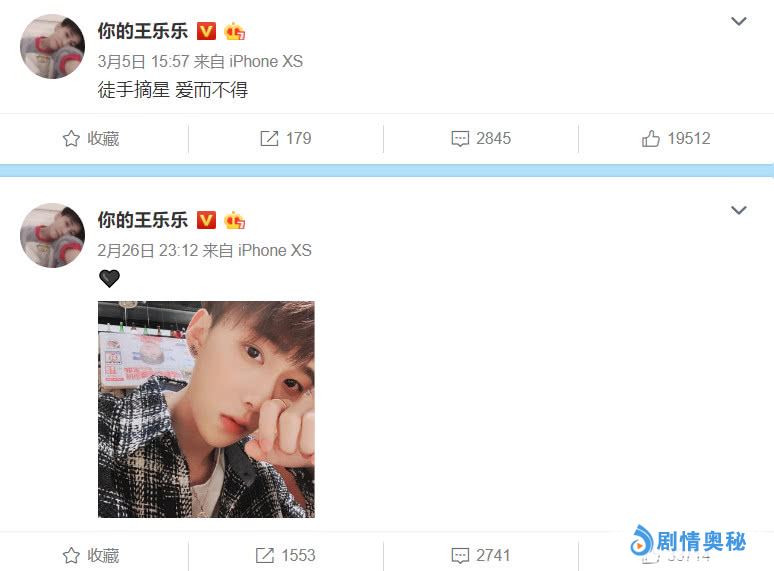Visit 你的王乐乐 username on second post
Screen dimensions: 774x571
click(143, 220)
